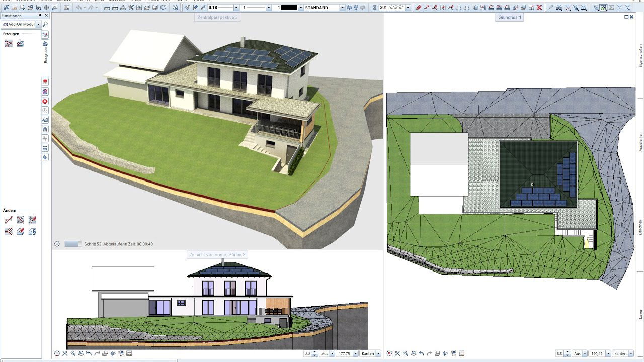Click the Undo arrow in top toolbar
The height and width of the screenshot is (362, 644).
pyautogui.click(x=79, y=8)
